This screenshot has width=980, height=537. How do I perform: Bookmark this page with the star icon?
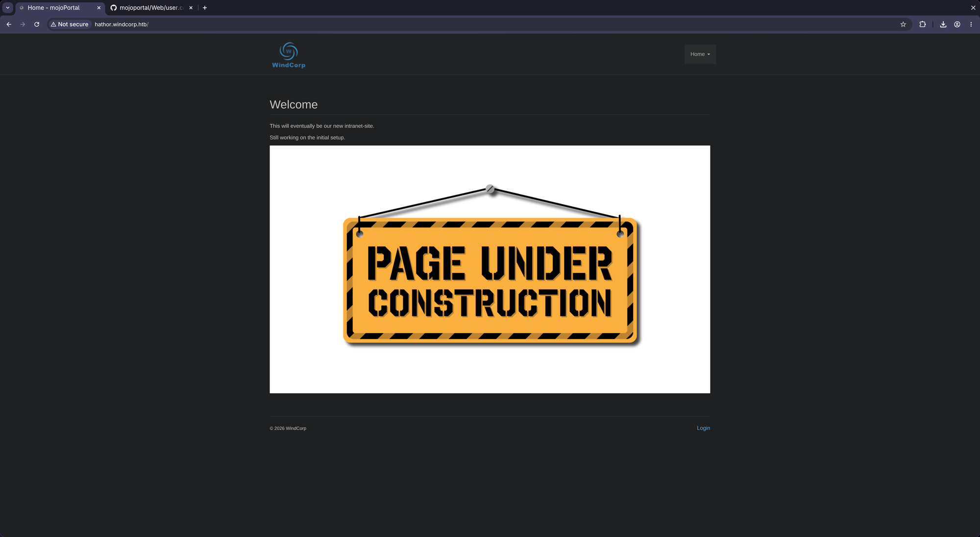click(903, 24)
